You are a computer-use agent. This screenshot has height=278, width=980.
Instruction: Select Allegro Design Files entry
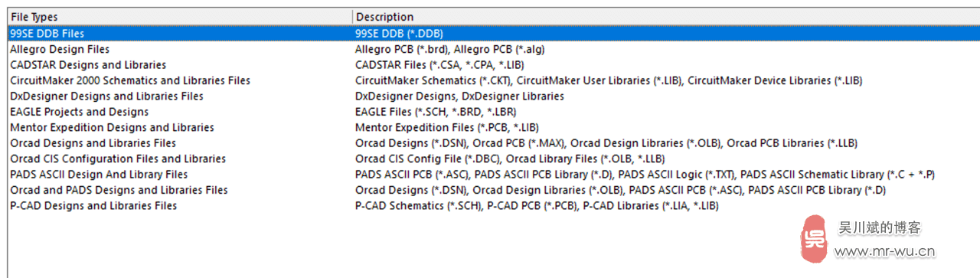(x=60, y=49)
